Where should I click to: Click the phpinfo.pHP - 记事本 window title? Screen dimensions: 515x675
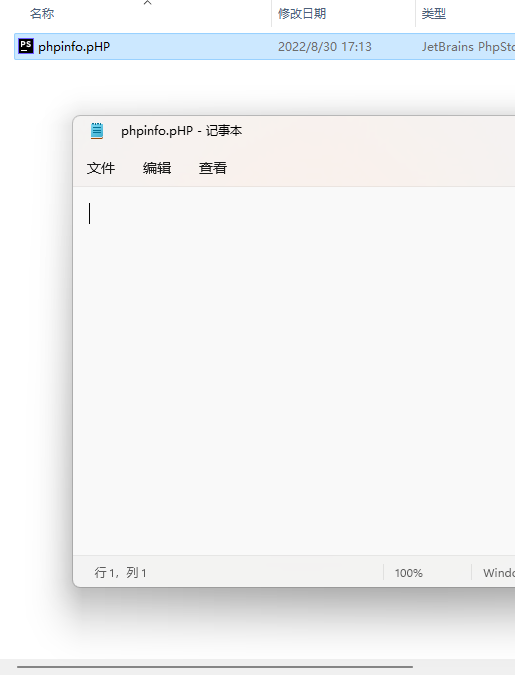[182, 131]
